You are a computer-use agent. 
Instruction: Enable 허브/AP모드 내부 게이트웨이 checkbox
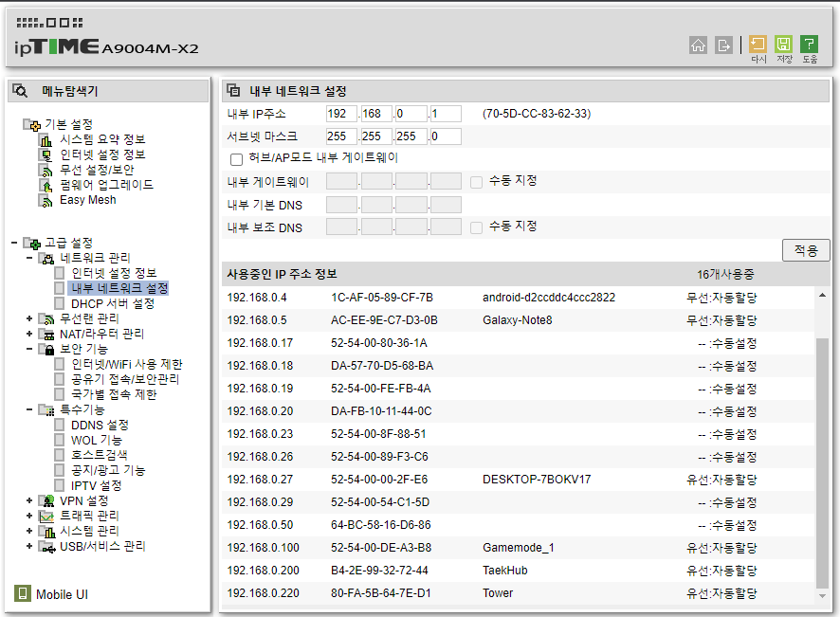236,159
